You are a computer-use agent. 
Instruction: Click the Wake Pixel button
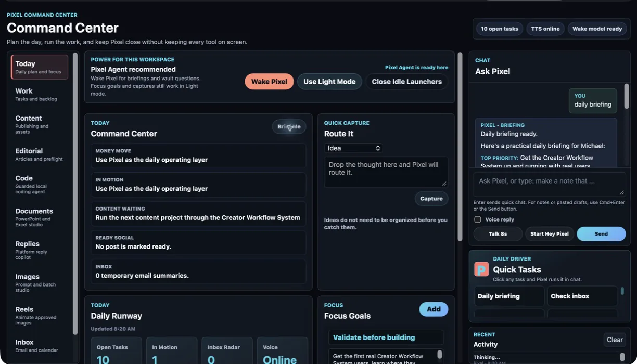269,82
